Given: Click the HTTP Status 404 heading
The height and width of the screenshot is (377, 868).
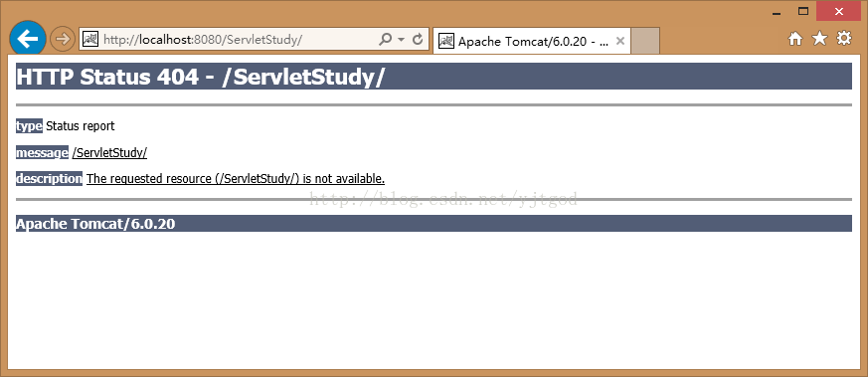Looking at the screenshot, I should [200, 77].
